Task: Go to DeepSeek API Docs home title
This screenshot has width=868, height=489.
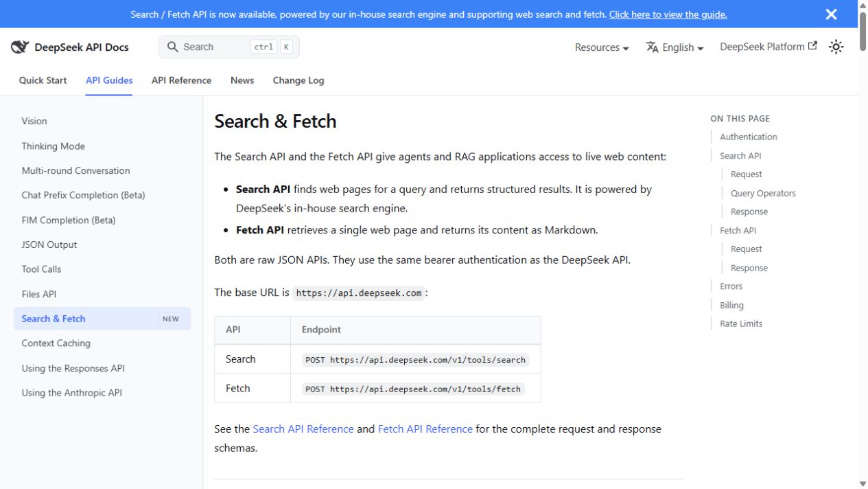Action: coord(82,47)
